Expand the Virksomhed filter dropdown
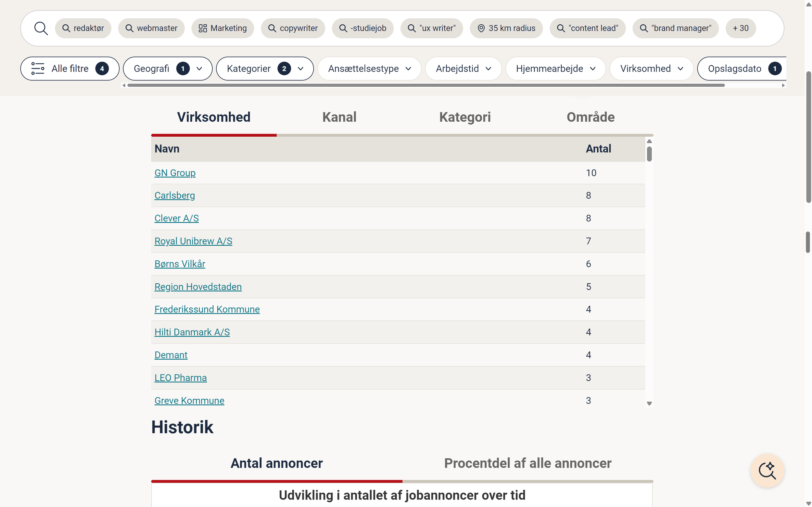This screenshot has width=812, height=507. click(651, 68)
